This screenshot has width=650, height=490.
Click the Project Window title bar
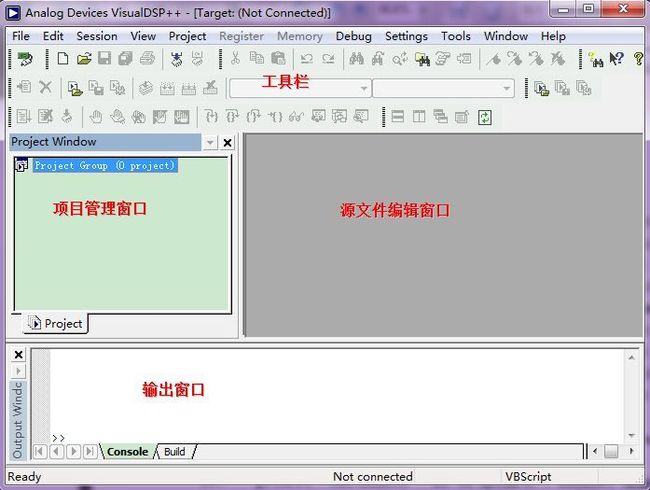(x=105, y=142)
